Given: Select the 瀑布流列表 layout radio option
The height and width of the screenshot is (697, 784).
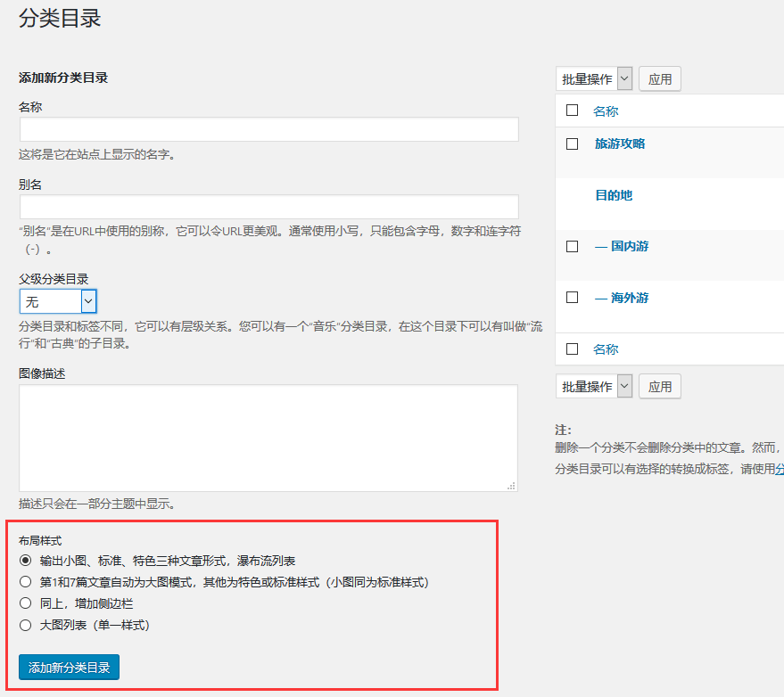Looking at the screenshot, I should 25,561.
